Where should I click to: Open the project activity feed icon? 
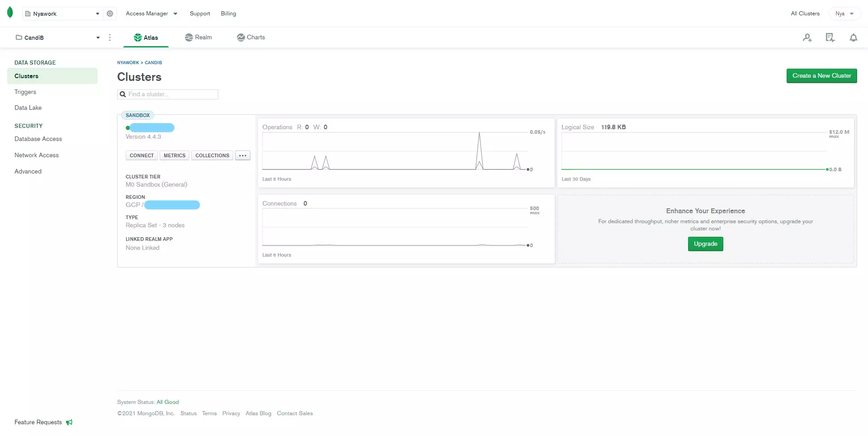click(830, 38)
